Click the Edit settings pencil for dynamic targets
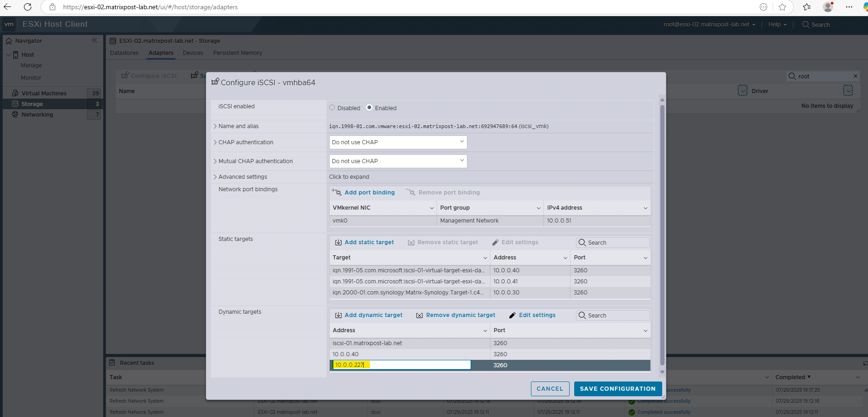Image resolution: width=868 pixels, height=417 pixels. (513, 315)
